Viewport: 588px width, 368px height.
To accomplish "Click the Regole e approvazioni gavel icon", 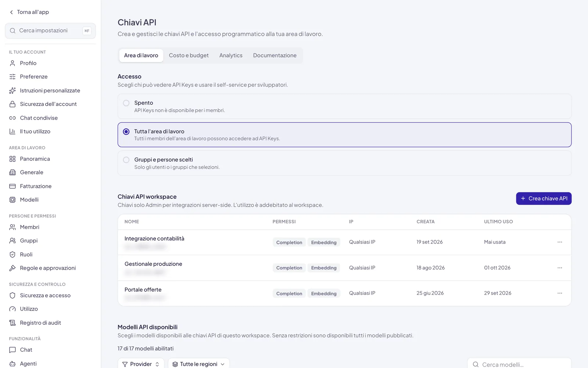I will 12,268.
